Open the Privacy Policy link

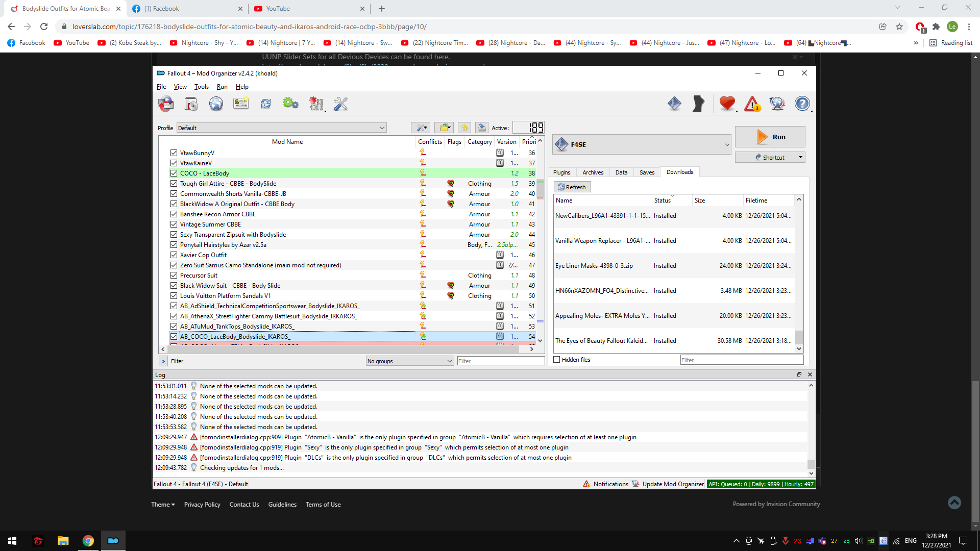click(202, 505)
